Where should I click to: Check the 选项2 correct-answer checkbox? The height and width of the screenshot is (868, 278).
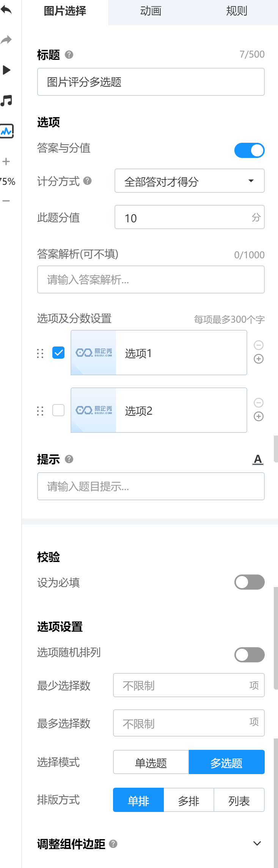pyautogui.click(x=58, y=410)
